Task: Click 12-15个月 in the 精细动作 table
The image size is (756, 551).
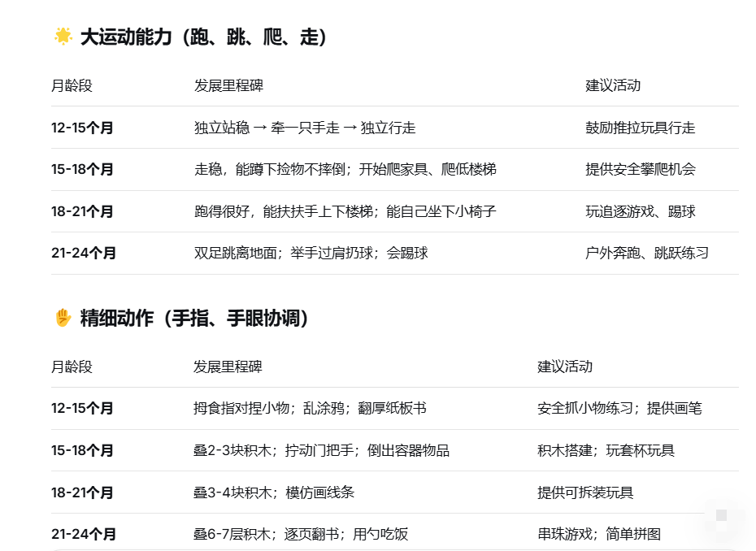Action: point(82,408)
